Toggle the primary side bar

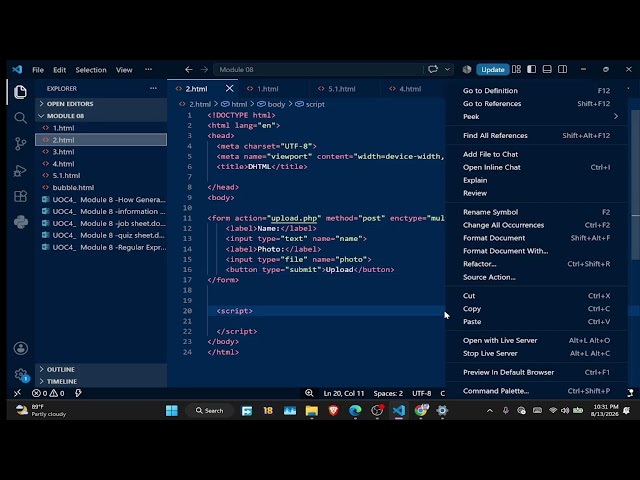[x=531, y=69]
